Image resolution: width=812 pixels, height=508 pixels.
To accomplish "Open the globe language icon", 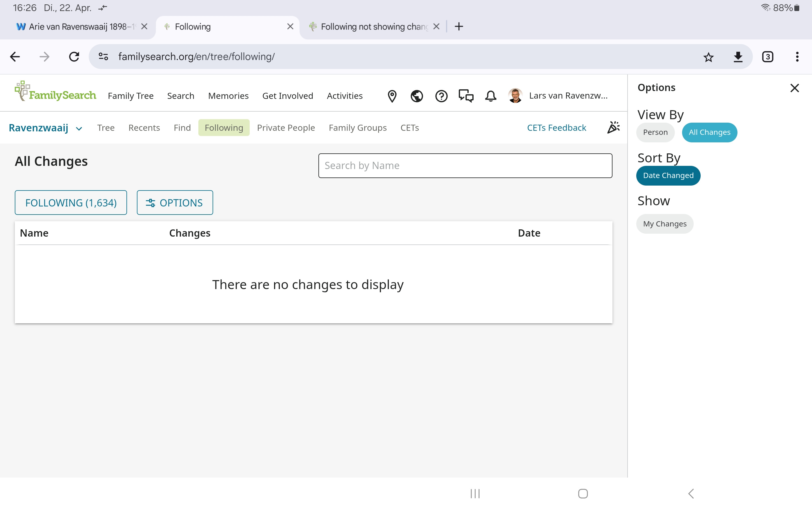I will (416, 96).
